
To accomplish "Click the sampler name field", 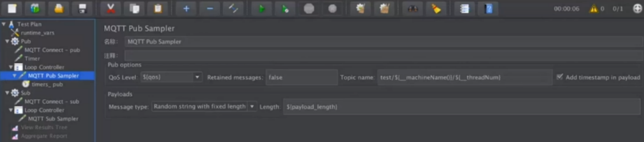I will [384, 42].
